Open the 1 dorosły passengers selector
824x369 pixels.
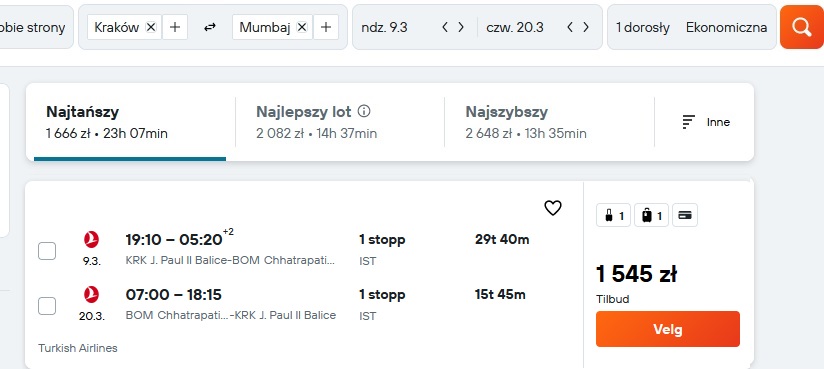coord(643,27)
